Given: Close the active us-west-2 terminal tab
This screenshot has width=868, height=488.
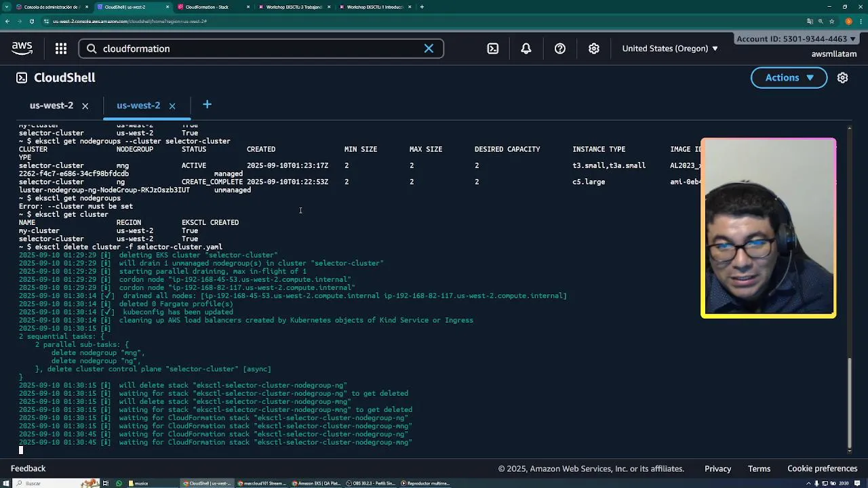Looking at the screenshot, I should [172, 106].
